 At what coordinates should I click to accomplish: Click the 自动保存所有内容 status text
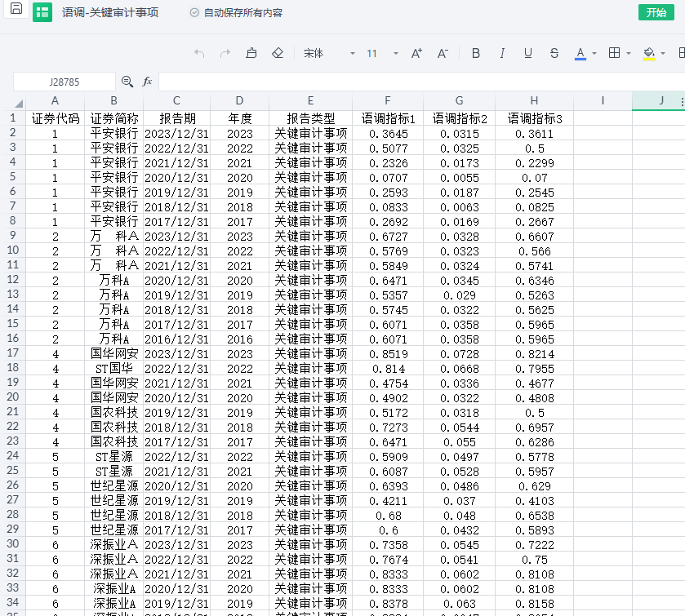click(x=243, y=13)
